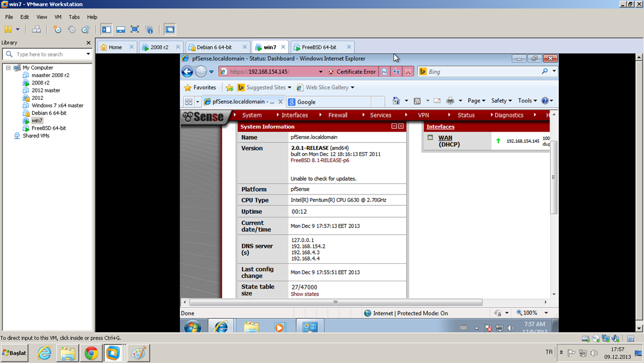Image resolution: width=644 pixels, height=363 pixels.
Task: Click the revert to snapshot icon
Action: point(72,29)
